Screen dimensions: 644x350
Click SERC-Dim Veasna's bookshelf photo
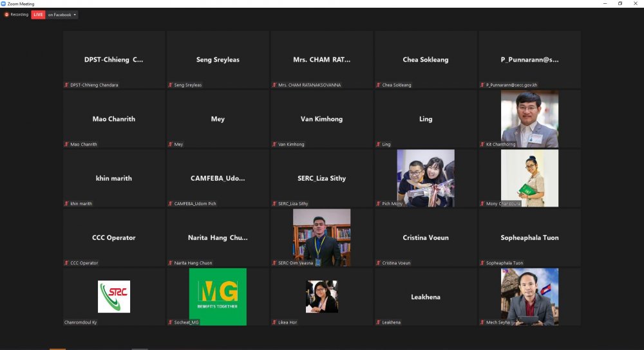[321, 237]
